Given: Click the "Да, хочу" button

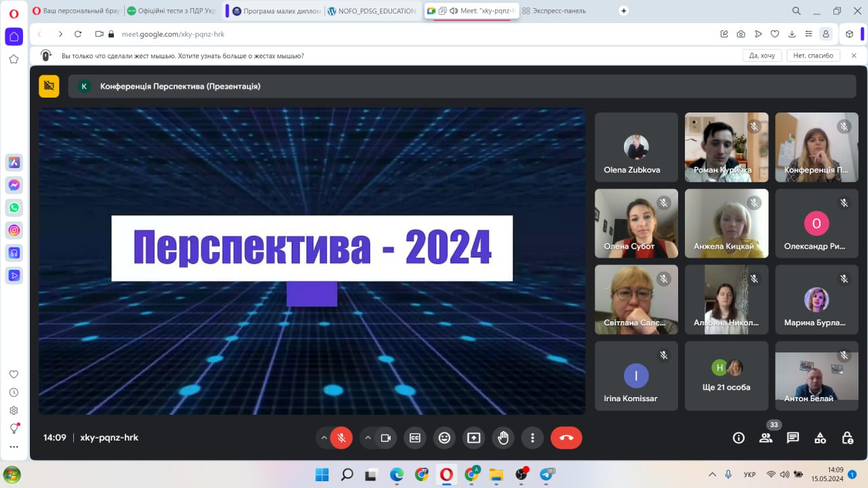Looking at the screenshot, I should [x=762, y=56].
